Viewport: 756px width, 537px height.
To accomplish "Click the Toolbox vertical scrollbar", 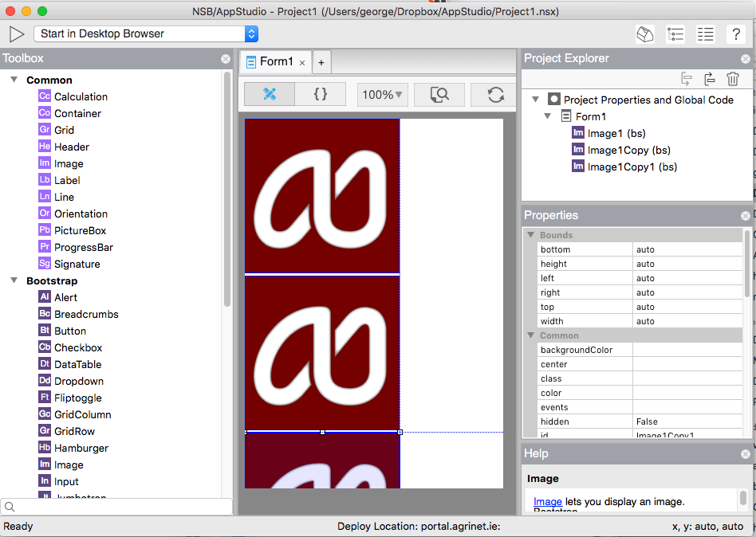I will pos(227,190).
